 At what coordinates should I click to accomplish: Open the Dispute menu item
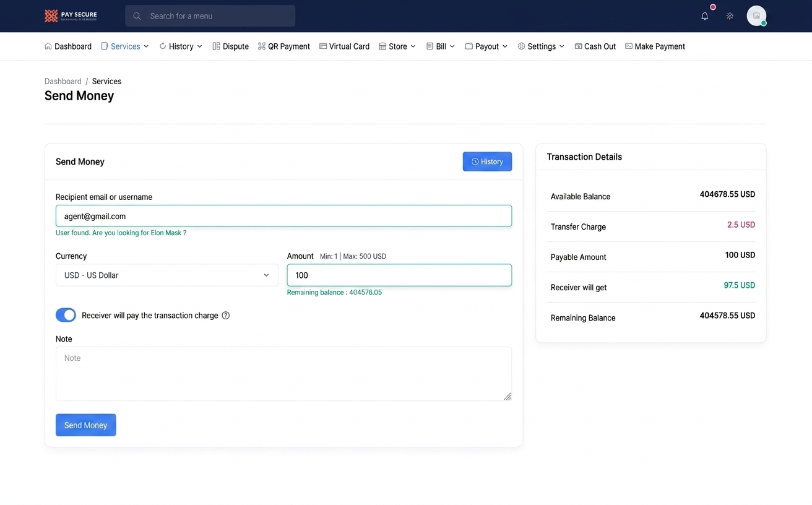[231, 46]
